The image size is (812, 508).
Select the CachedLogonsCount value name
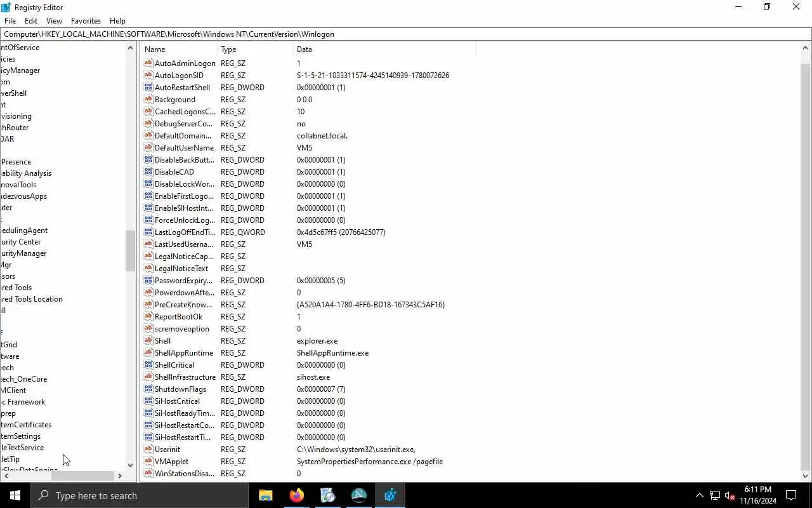tap(185, 111)
